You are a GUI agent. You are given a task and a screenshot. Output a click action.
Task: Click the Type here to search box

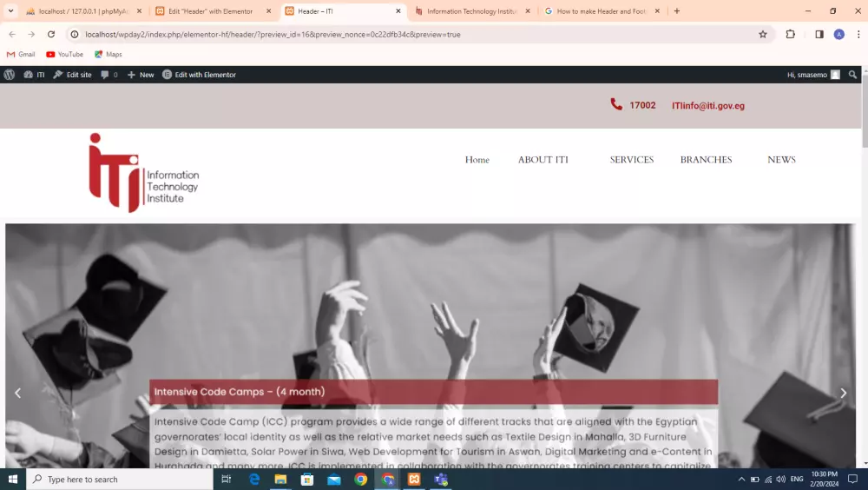coord(120,480)
